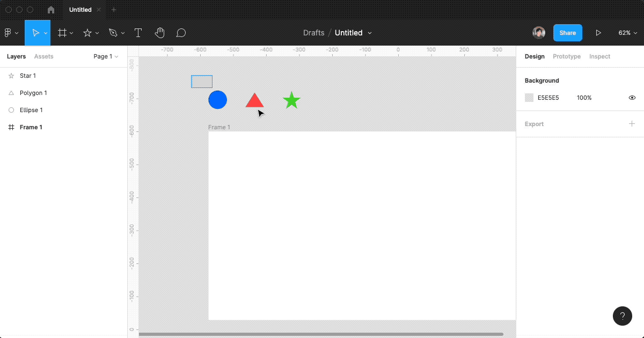644x338 pixels.
Task: Click the blue Share button
Action: pos(567,33)
